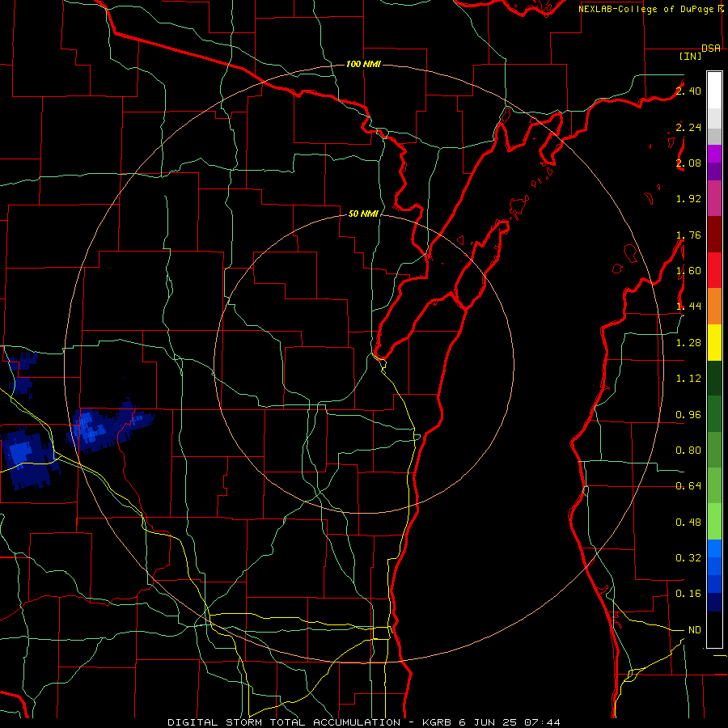The width and height of the screenshot is (728, 728).
Task: Click the 0.48 legend value
Action: point(688,523)
